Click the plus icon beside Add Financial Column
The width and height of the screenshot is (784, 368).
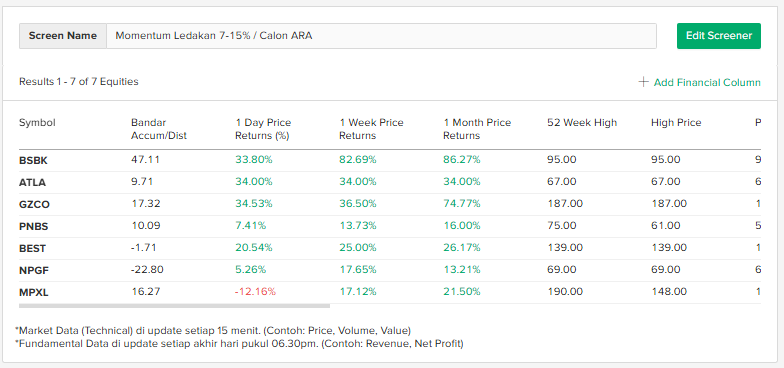click(x=644, y=82)
